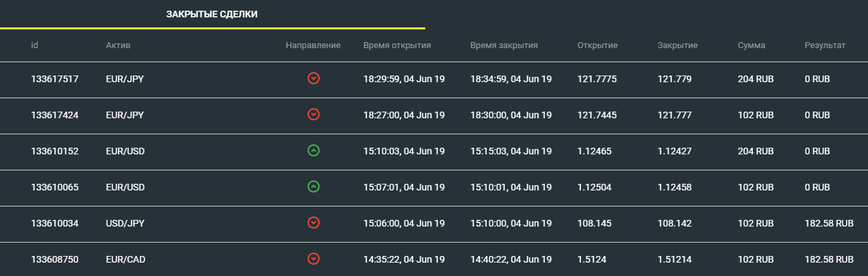The height and width of the screenshot is (276, 868).
Task: Click the Актив column header
Action: [x=118, y=45]
